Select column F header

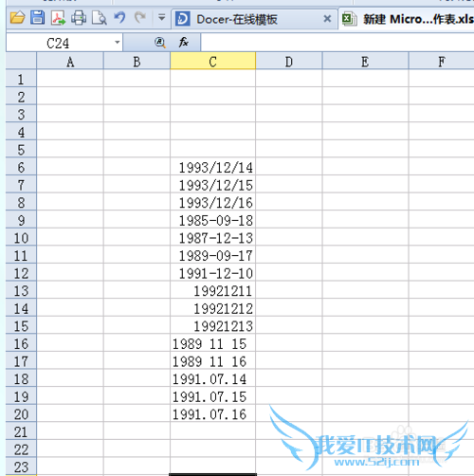[x=442, y=61]
